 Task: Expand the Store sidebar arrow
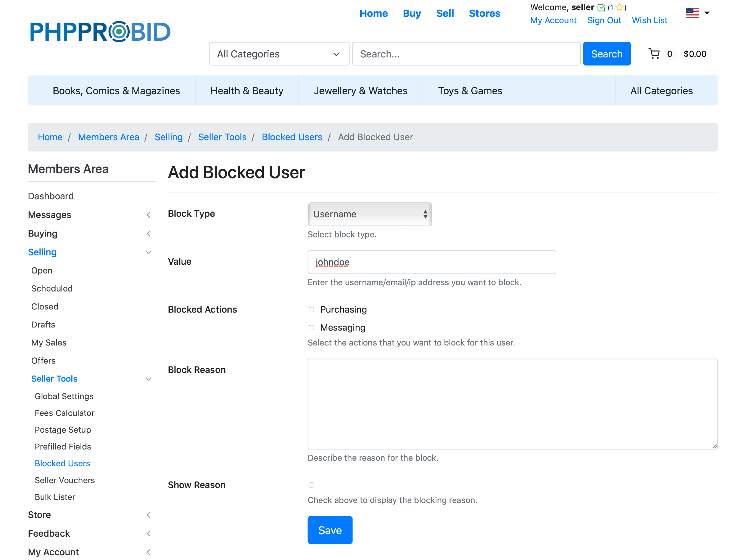click(x=149, y=515)
